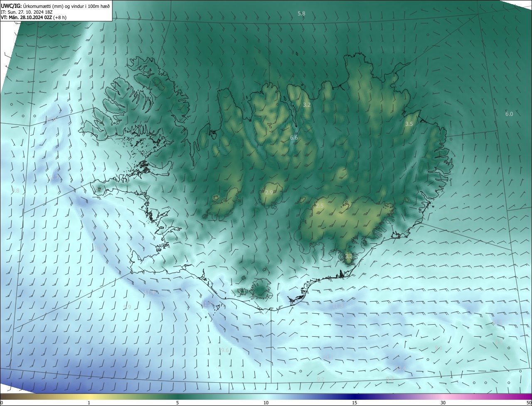Click the 9.6 value label over the sea
532x406 pixels.
tap(224, 350)
